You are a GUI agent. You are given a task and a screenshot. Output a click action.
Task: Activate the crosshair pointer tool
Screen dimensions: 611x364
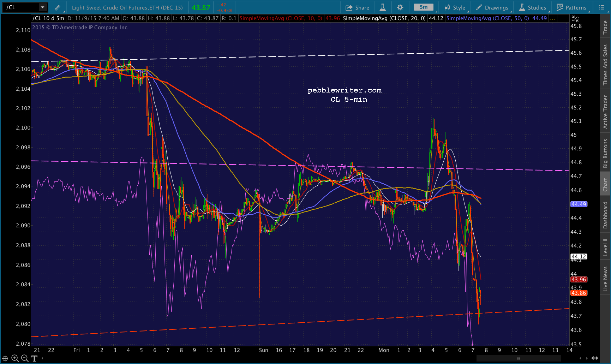click(x=5, y=358)
